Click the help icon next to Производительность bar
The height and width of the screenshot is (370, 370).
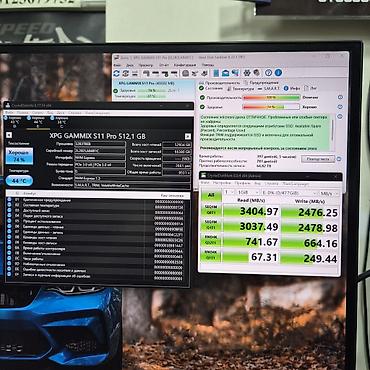click(340, 97)
